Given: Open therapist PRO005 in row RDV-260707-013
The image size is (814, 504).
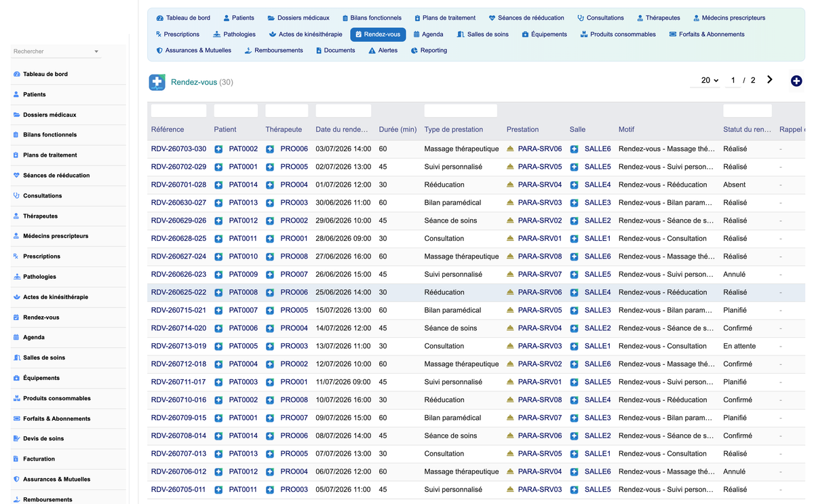Looking at the screenshot, I should [294, 454].
